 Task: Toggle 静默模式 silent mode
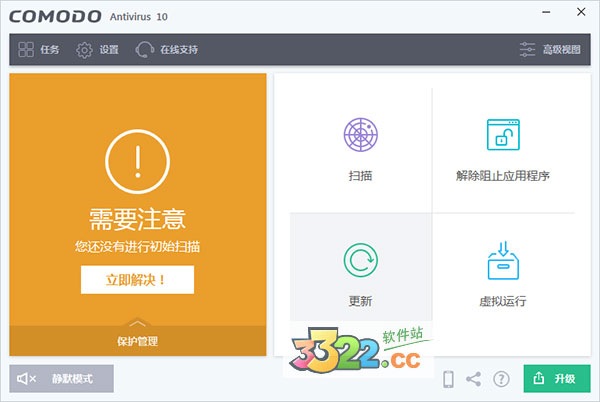[x=62, y=379]
